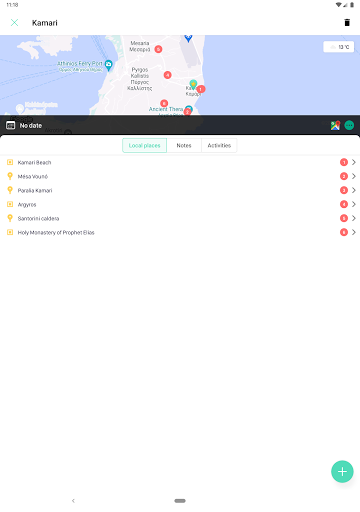
Task: Add a new place with green plus button
Action: pyautogui.click(x=342, y=472)
